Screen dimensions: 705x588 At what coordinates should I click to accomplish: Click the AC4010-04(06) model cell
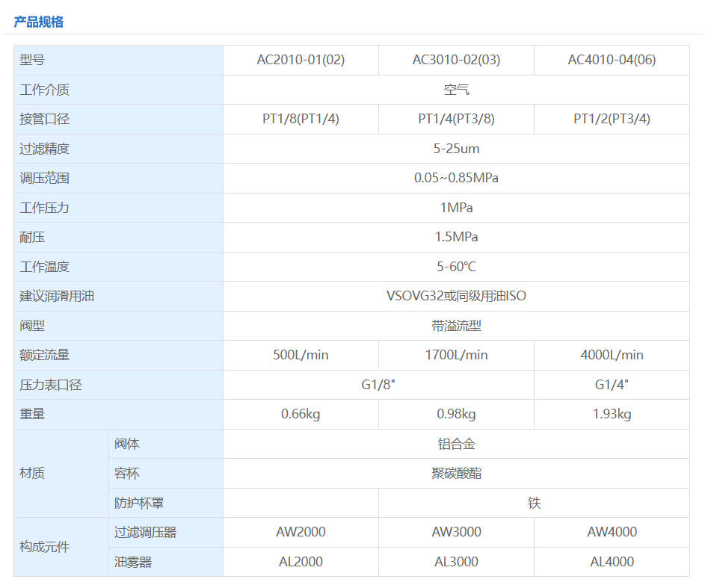click(612, 60)
